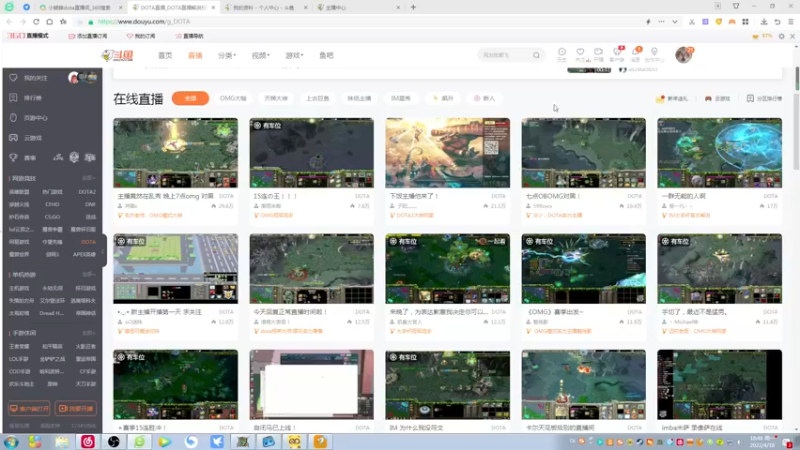Open DOTA2 category in sidebar
This screenshot has width=800, height=450.
pos(87,192)
